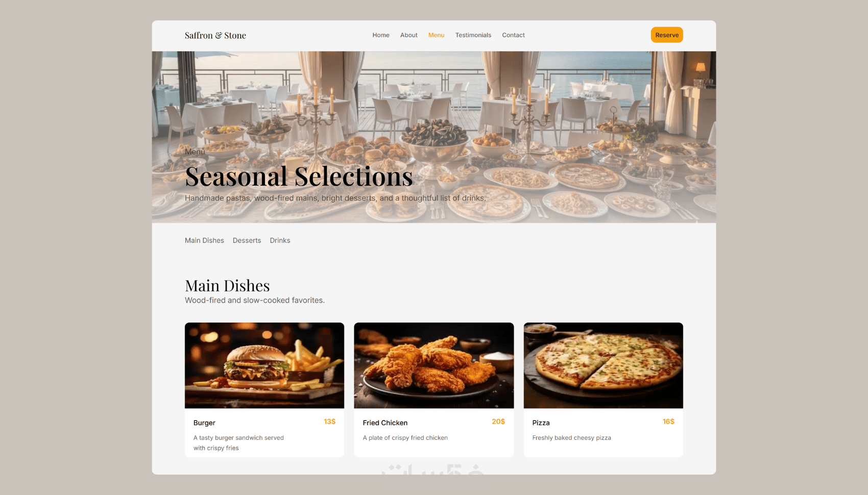The image size is (868, 495).
Task: Switch to the Drinks tab
Action: (280, 240)
